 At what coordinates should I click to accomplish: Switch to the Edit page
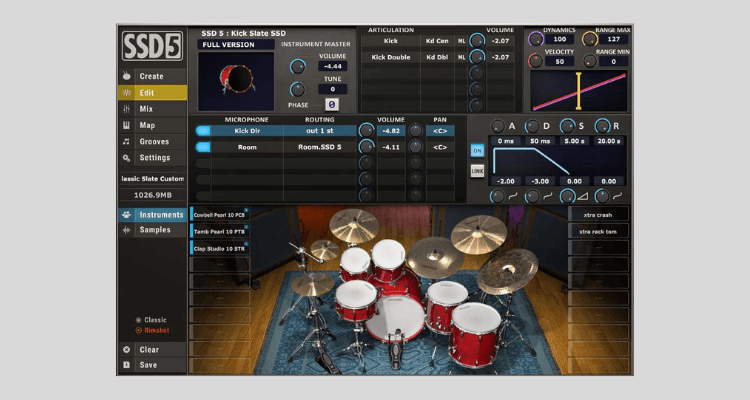[x=153, y=93]
